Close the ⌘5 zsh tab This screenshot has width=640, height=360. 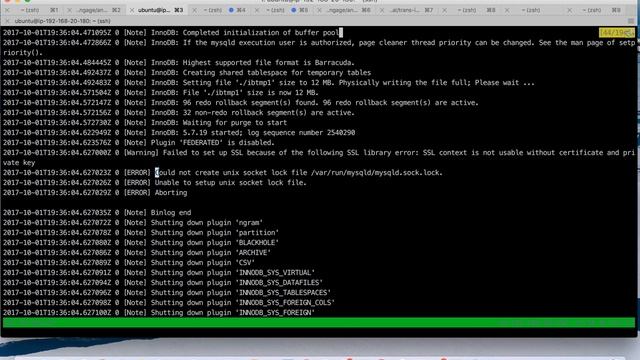pos(257,10)
